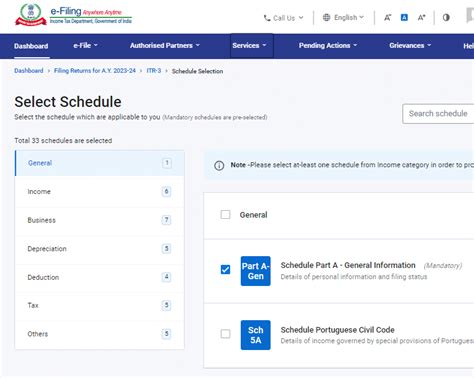Click the Search schedule input field
The height and width of the screenshot is (378, 474).
point(438,114)
